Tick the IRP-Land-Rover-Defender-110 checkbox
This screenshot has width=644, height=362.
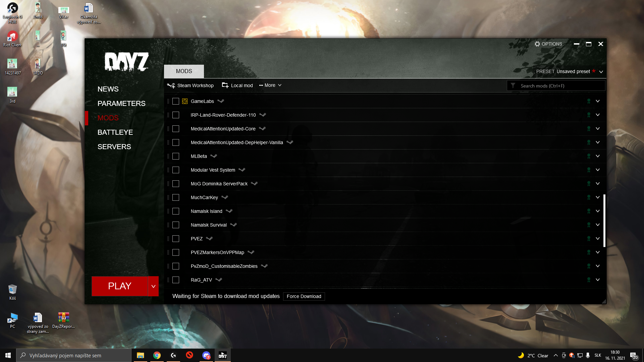(x=176, y=115)
